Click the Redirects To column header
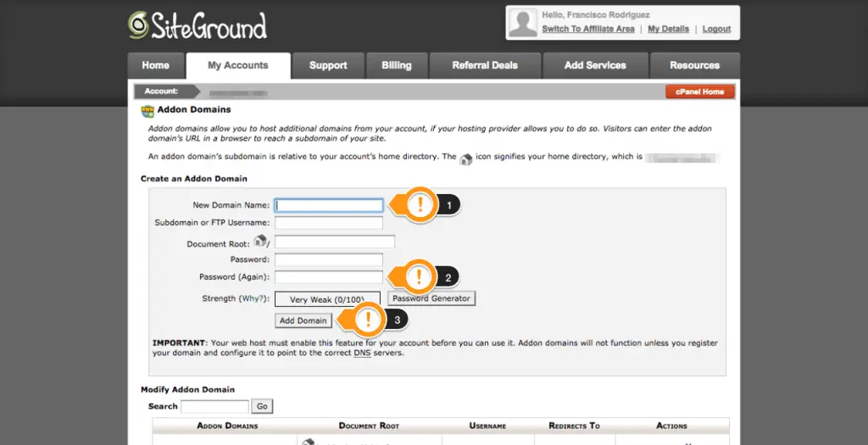Image resolution: width=868 pixels, height=445 pixels. (574, 426)
